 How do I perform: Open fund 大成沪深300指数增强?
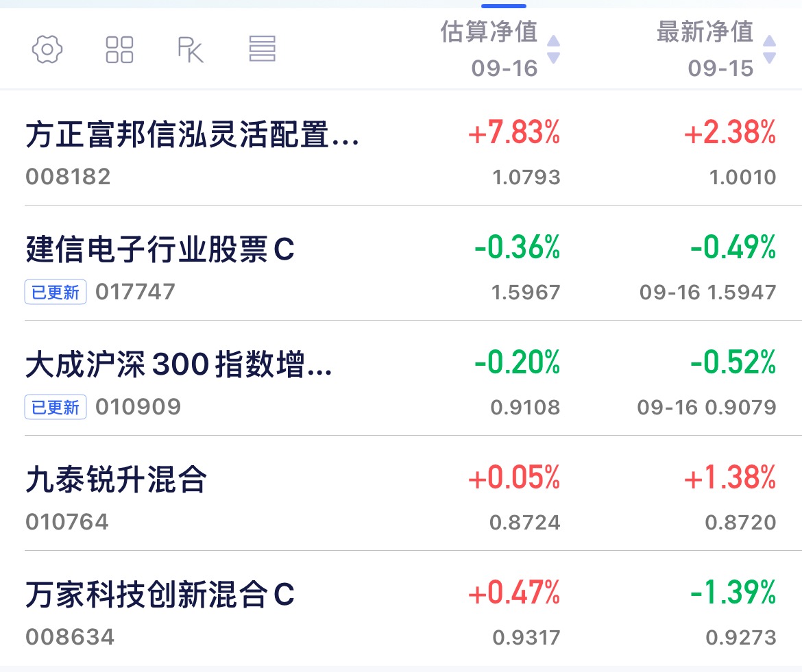178,364
